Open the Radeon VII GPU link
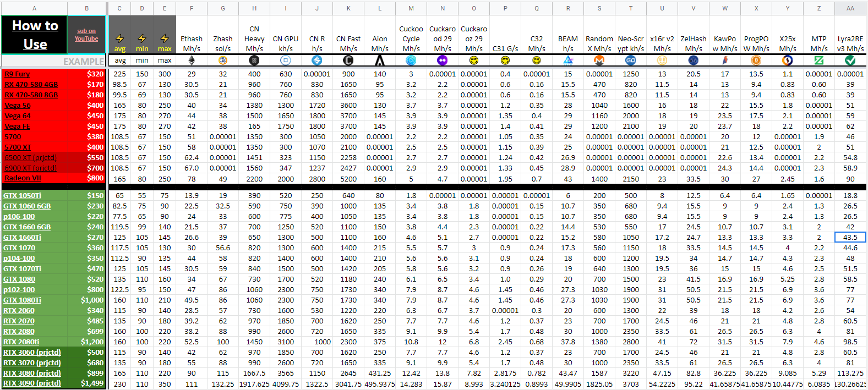Screen dimensions: 868x390 (x=23, y=178)
